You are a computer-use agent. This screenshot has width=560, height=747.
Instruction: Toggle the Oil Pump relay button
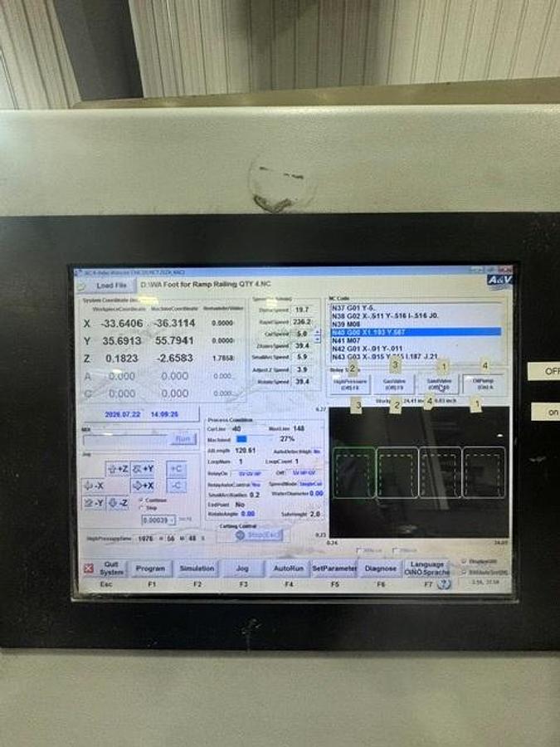[484, 384]
